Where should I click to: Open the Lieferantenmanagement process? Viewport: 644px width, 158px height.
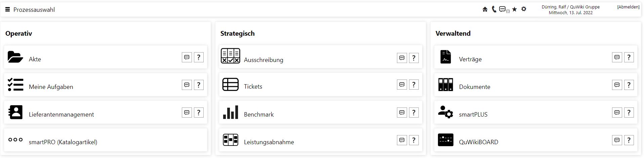(106, 113)
